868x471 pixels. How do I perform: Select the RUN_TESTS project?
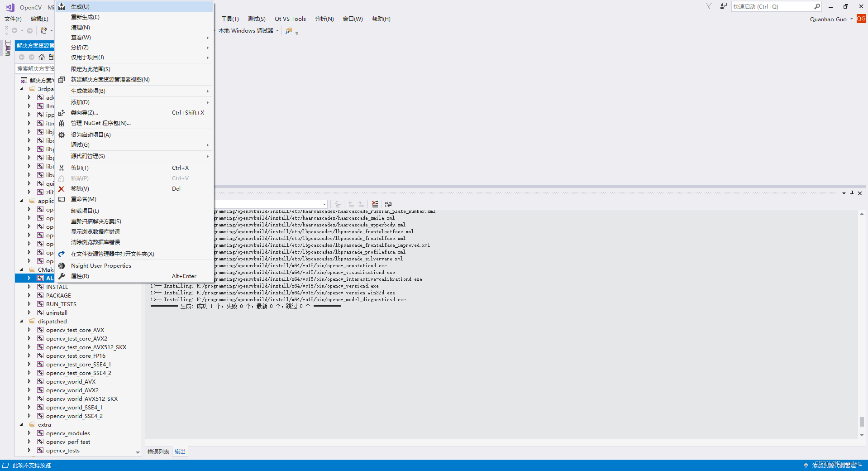61,304
